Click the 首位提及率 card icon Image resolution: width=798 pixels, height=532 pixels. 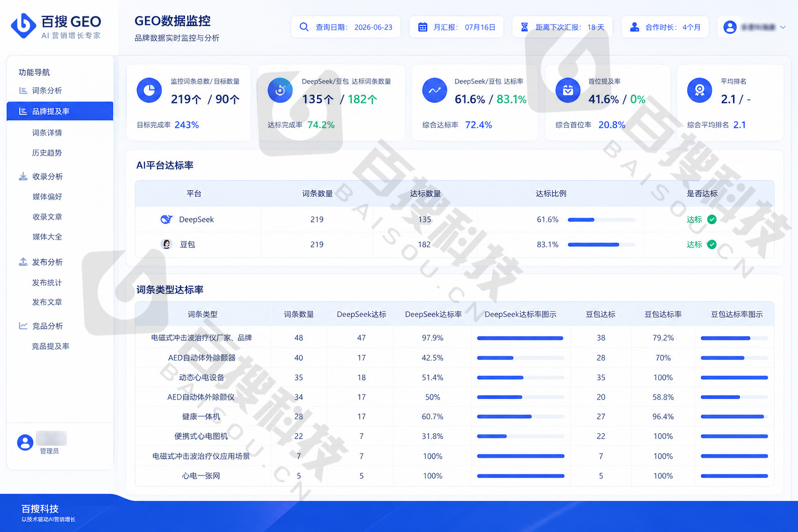click(568, 90)
